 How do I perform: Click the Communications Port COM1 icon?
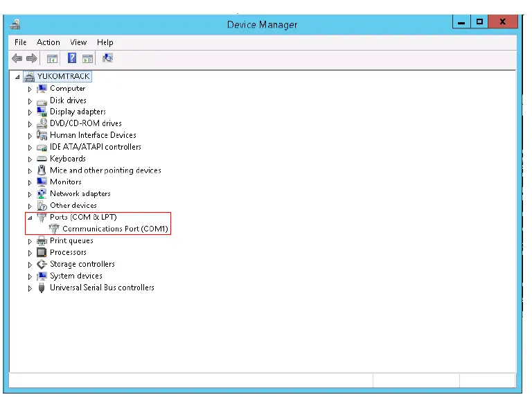click(54, 229)
